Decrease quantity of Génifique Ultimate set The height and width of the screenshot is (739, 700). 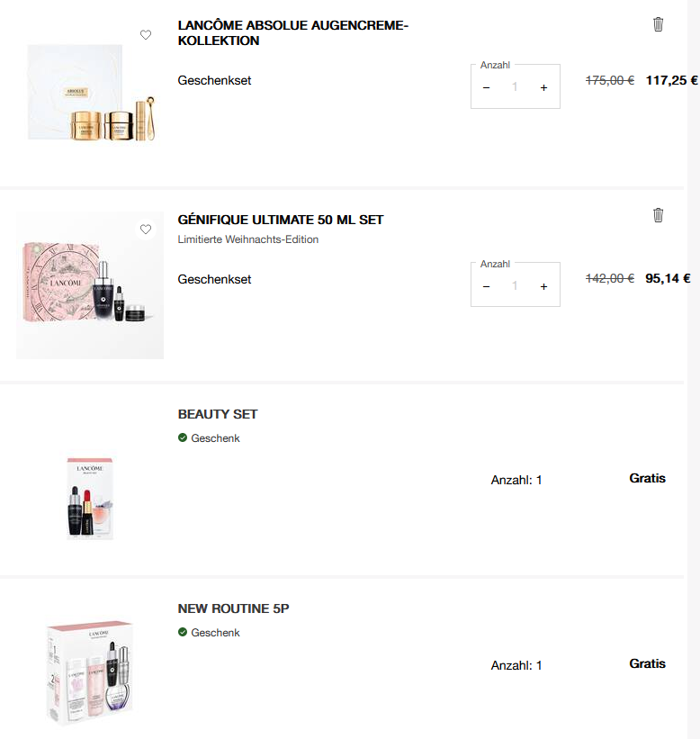pyautogui.click(x=487, y=286)
